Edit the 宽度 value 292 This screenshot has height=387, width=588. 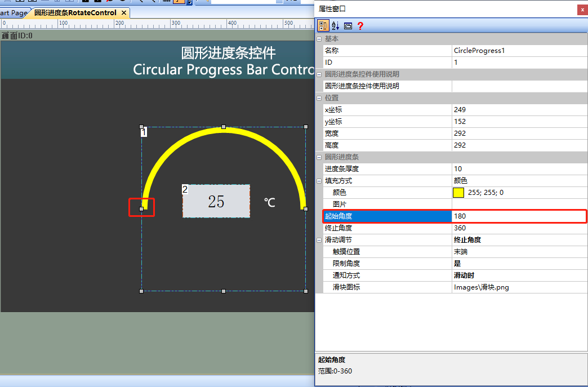tap(519, 134)
